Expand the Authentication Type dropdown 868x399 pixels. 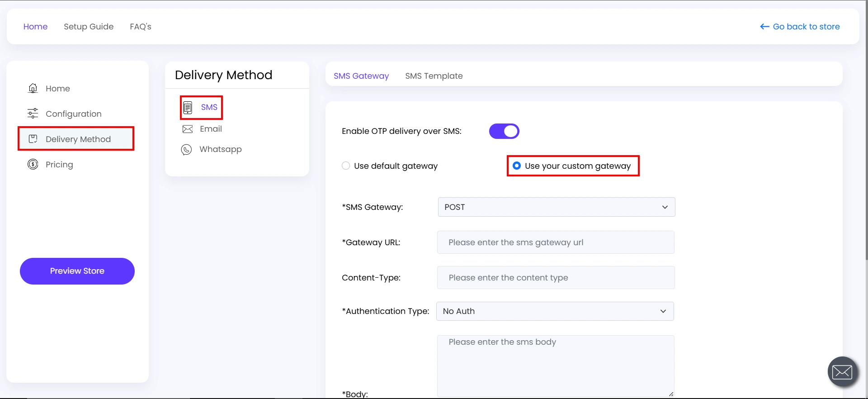(555, 311)
